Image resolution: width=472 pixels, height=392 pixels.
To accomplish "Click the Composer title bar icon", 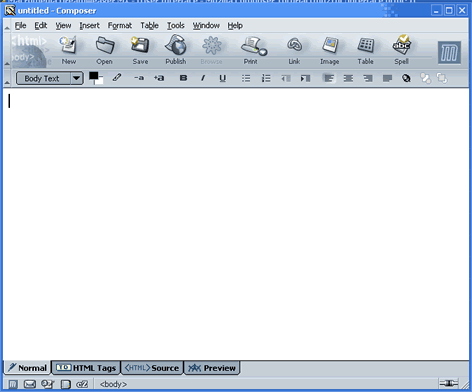I will pyautogui.click(x=10, y=11).
